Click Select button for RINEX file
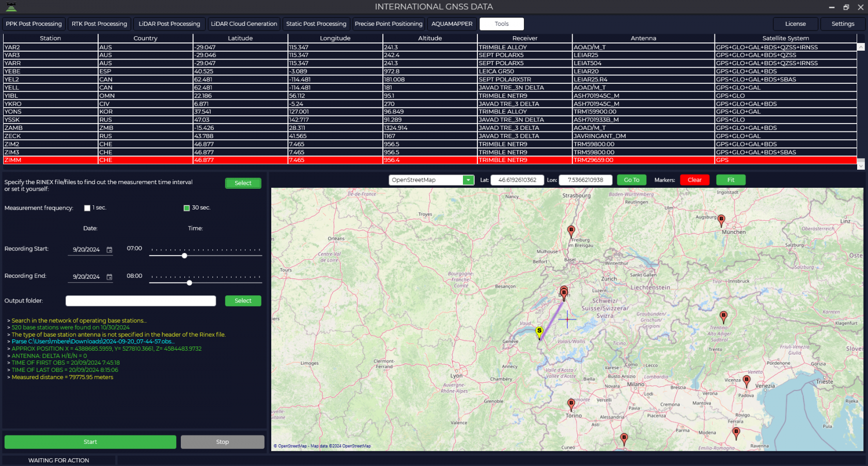 point(243,183)
